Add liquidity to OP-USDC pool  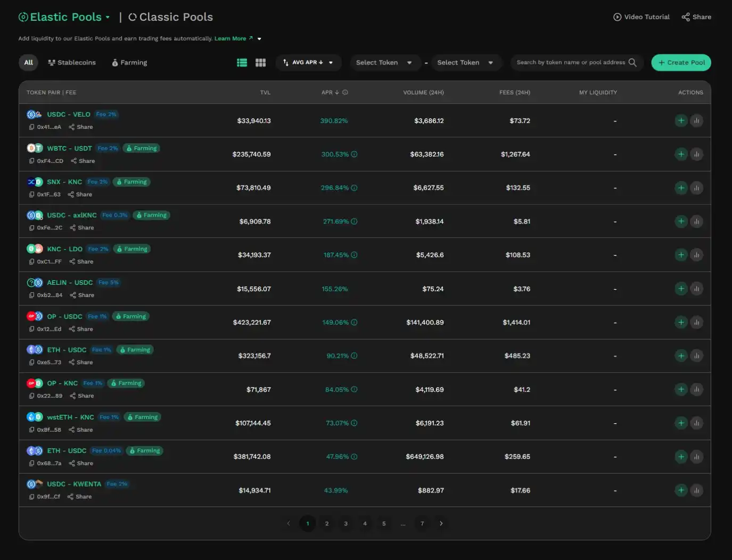[x=681, y=323]
